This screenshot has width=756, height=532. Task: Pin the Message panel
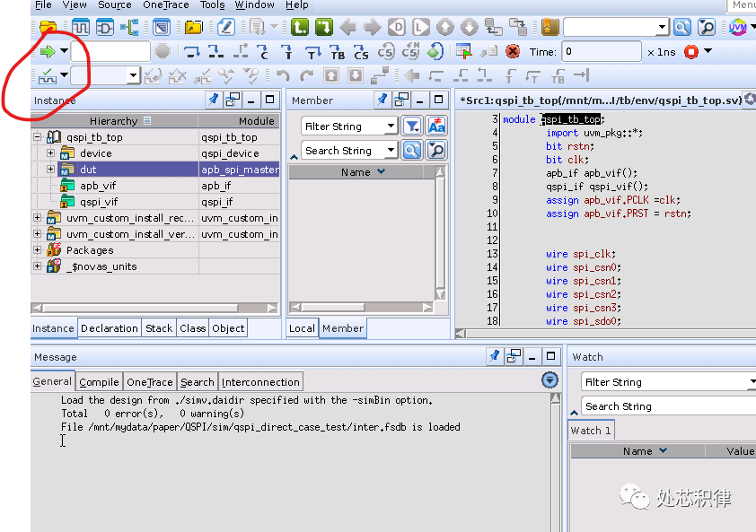[x=494, y=356]
